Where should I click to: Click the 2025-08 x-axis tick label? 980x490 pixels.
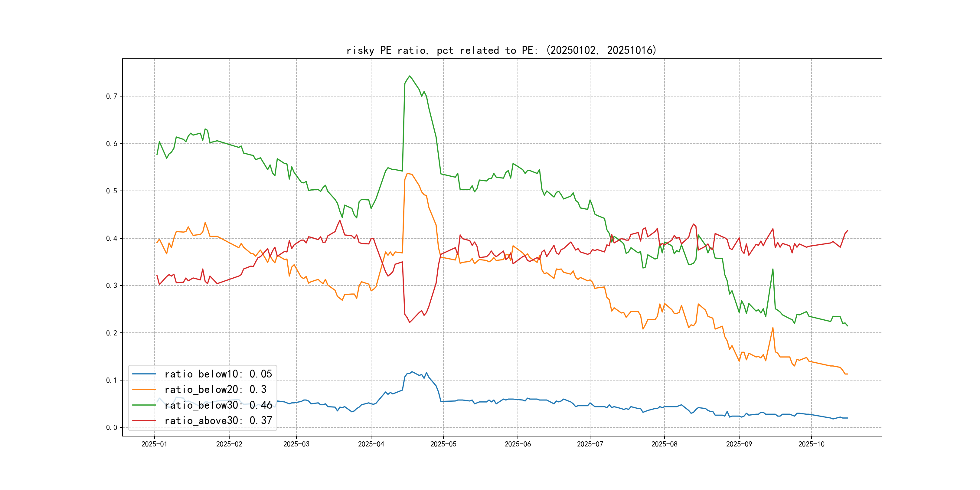(x=664, y=444)
